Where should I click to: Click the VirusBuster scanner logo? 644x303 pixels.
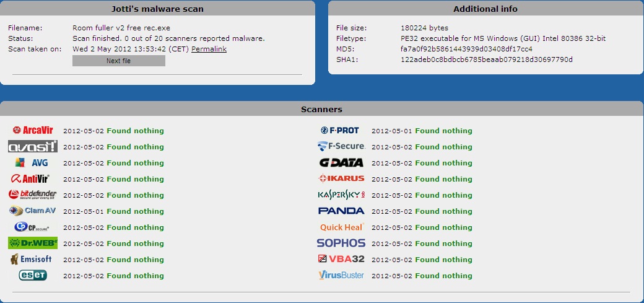point(341,275)
